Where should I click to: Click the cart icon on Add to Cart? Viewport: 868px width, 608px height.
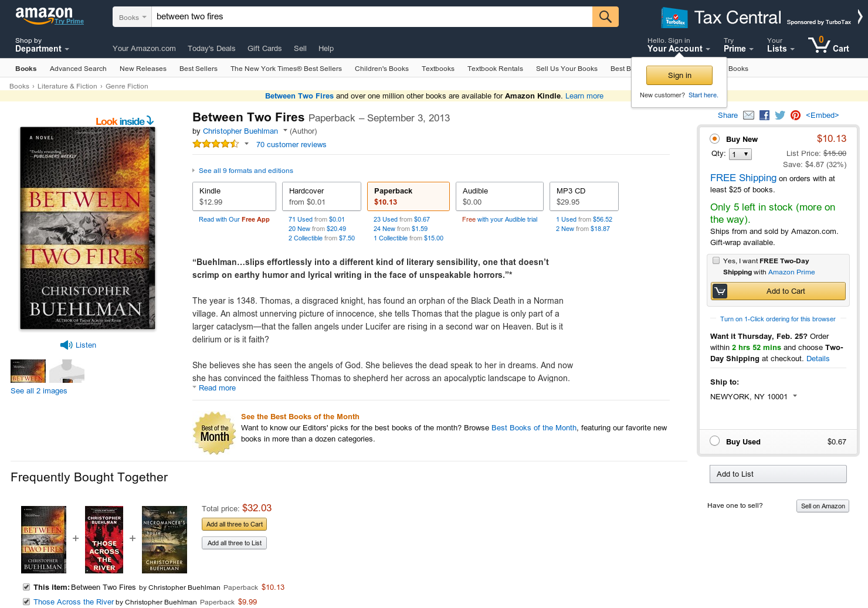[720, 291]
